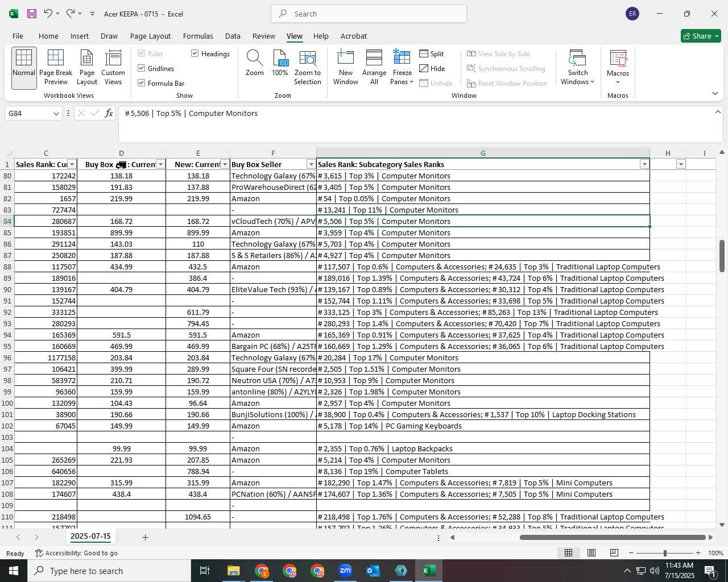
Task: Click the Redo arrow icon
Action: click(71, 14)
